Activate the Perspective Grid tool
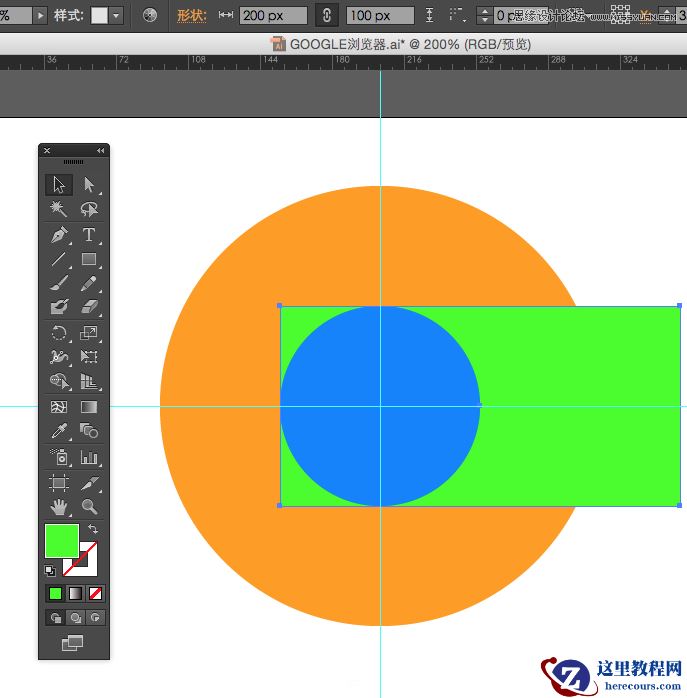 (x=89, y=381)
